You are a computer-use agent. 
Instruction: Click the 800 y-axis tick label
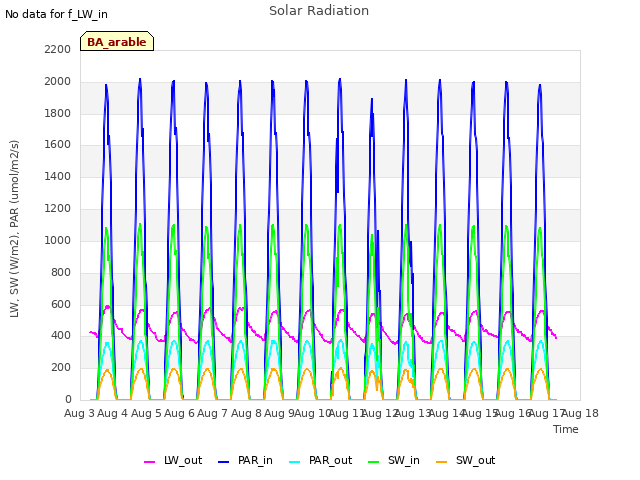[61, 272]
